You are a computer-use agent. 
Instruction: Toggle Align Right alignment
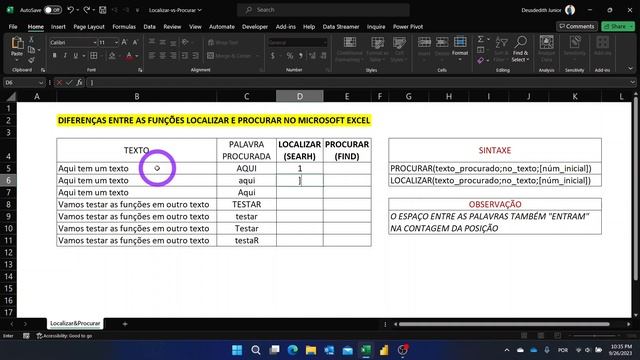pos(173,56)
